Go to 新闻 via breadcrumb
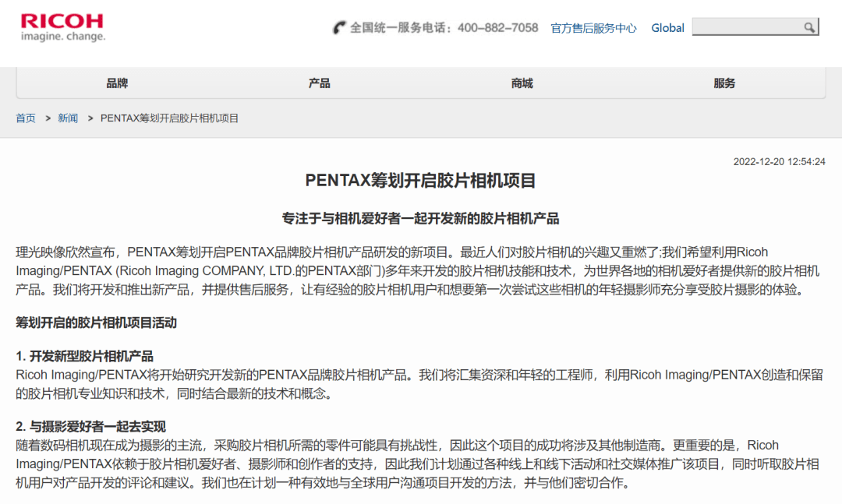The width and height of the screenshot is (842, 504). pyautogui.click(x=68, y=118)
